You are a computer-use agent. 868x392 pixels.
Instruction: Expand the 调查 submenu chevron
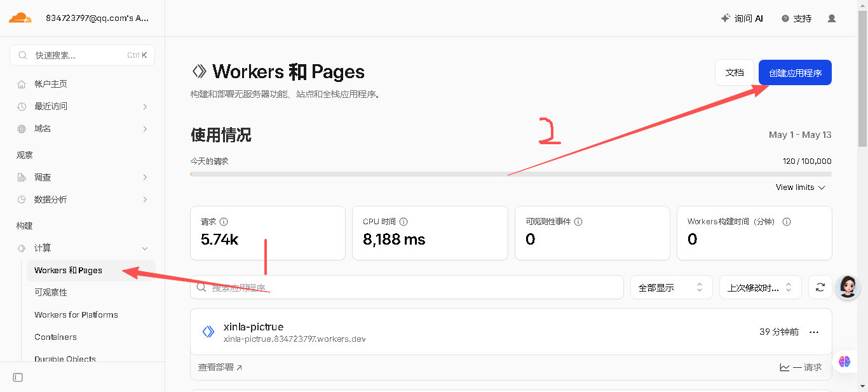click(x=145, y=177)
